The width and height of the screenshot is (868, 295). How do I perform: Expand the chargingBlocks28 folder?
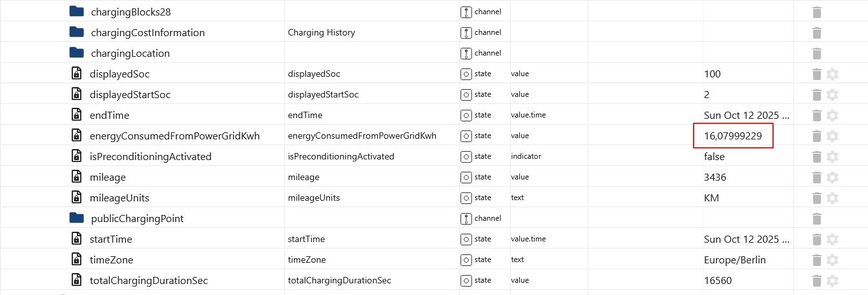77,12
